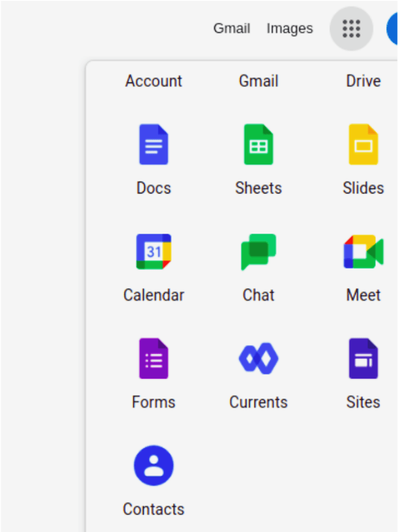The height and width of the screenshot is (532, 401).
Task: Launch the green Chat bubbles icon
Action: pos(258,252)
